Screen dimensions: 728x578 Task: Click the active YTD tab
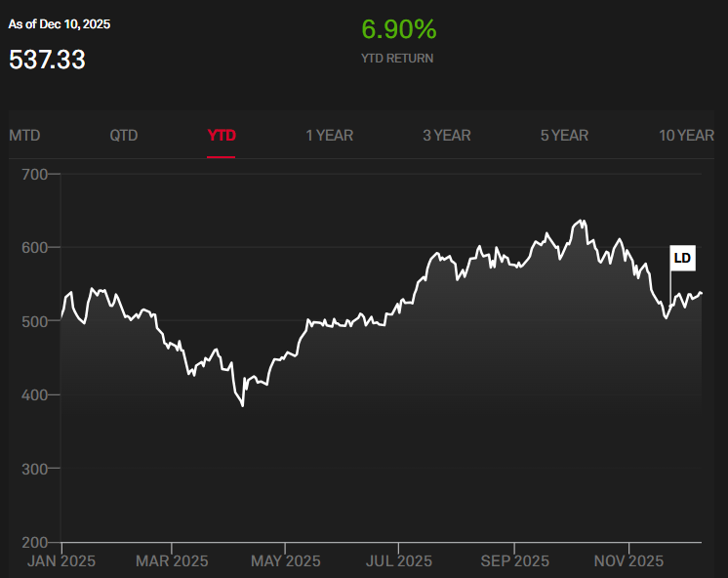click(x=222, y=135)
